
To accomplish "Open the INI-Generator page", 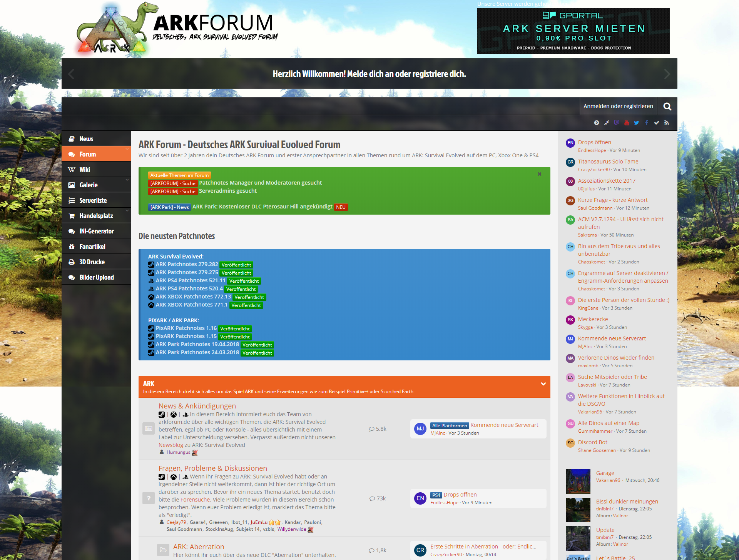I will pos(96,231).
